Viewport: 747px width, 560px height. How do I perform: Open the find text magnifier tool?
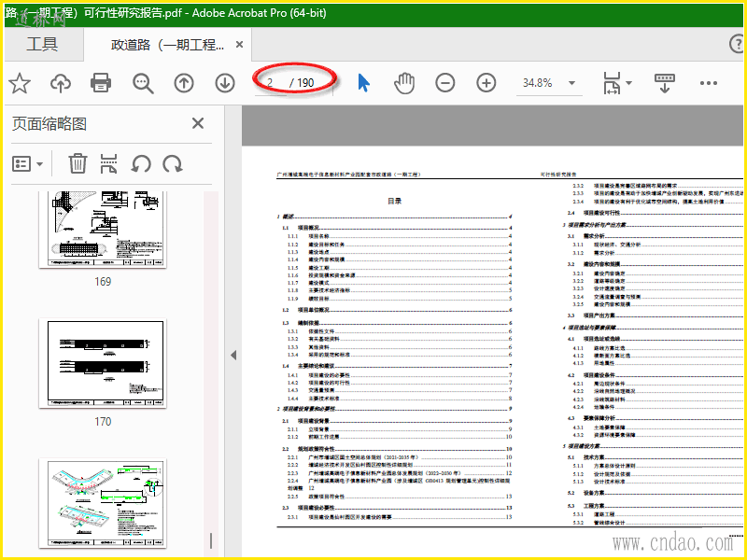pyautogui.click(x=143, y=83)
